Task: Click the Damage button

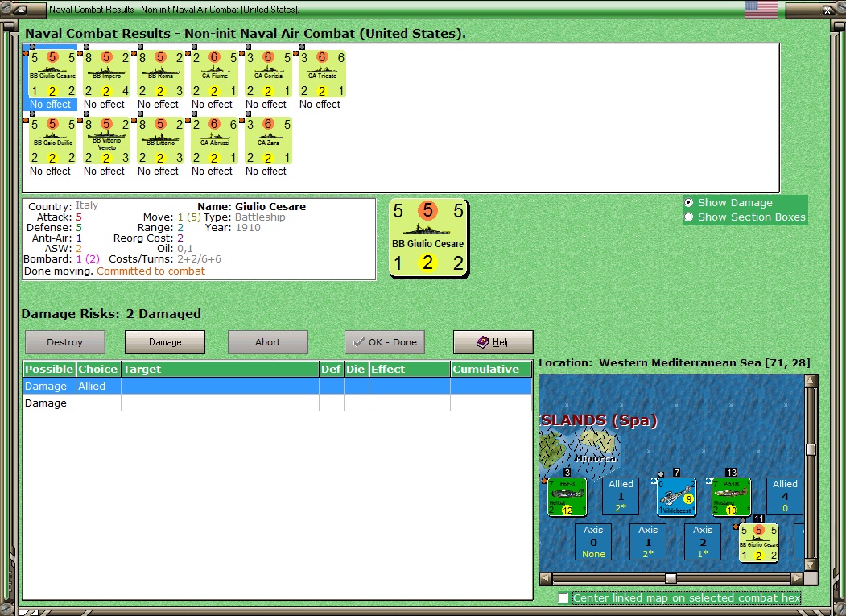Action: [165, 342]
